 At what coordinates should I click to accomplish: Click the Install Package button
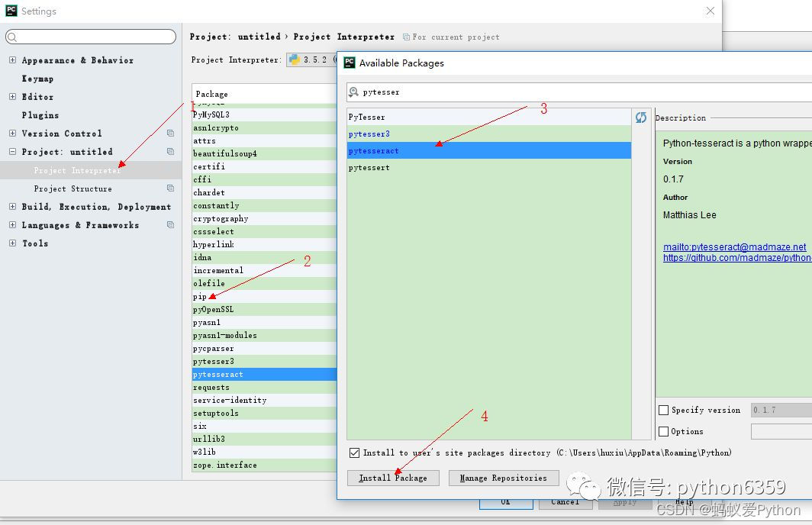click(x=393, y=478)
